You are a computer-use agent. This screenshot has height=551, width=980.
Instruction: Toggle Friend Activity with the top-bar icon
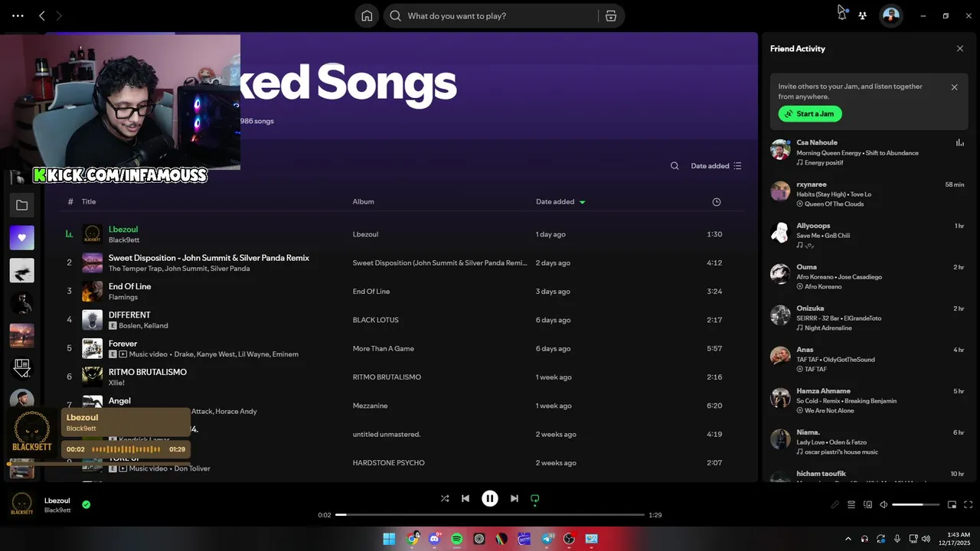pyautogui.click(x=862, y=15)
